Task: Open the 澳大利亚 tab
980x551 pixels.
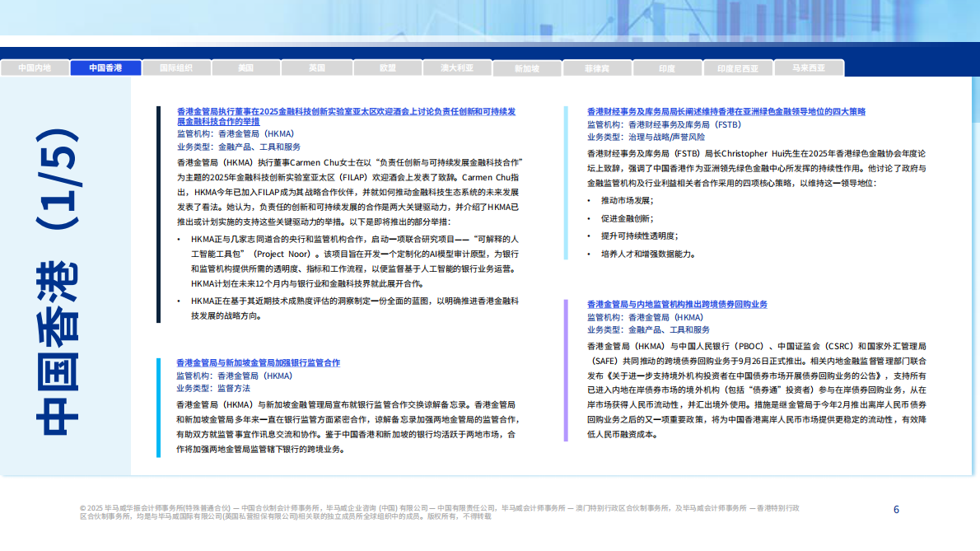Action: 457,68
